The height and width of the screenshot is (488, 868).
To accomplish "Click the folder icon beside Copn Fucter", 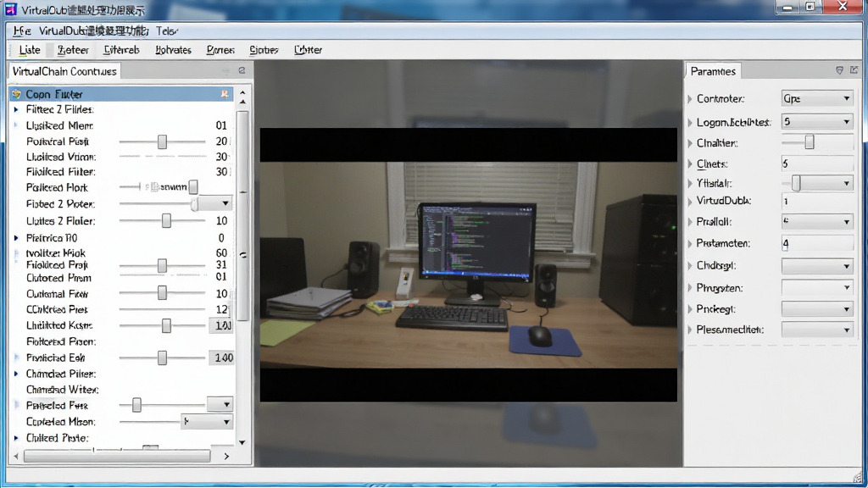I will (16, 94).
